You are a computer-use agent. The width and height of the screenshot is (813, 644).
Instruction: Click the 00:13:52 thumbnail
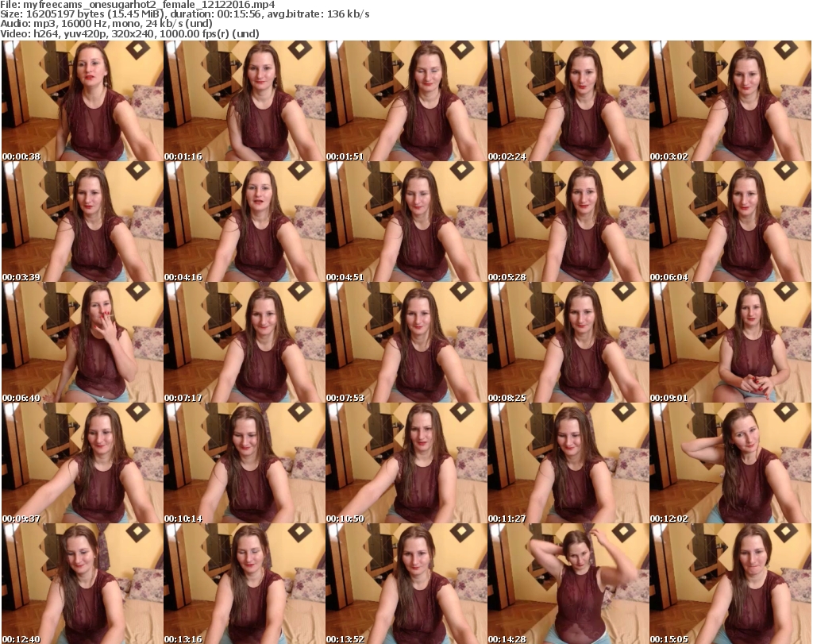click(x=406, y=584)
